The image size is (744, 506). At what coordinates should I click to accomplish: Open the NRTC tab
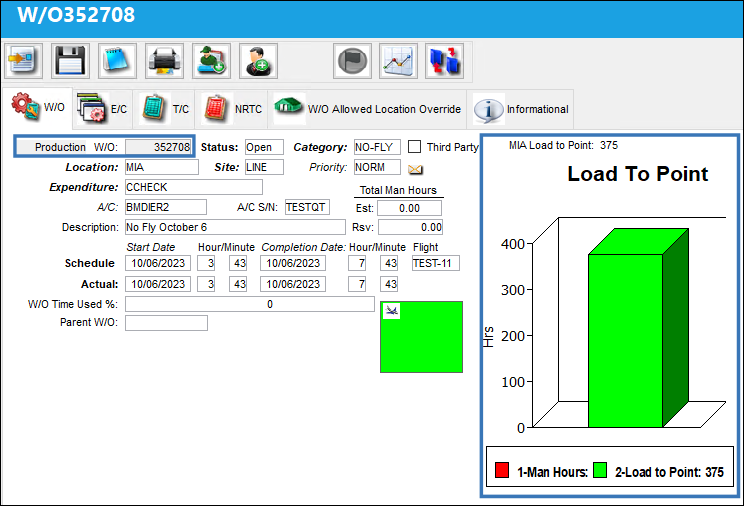[x=232, y=109]
